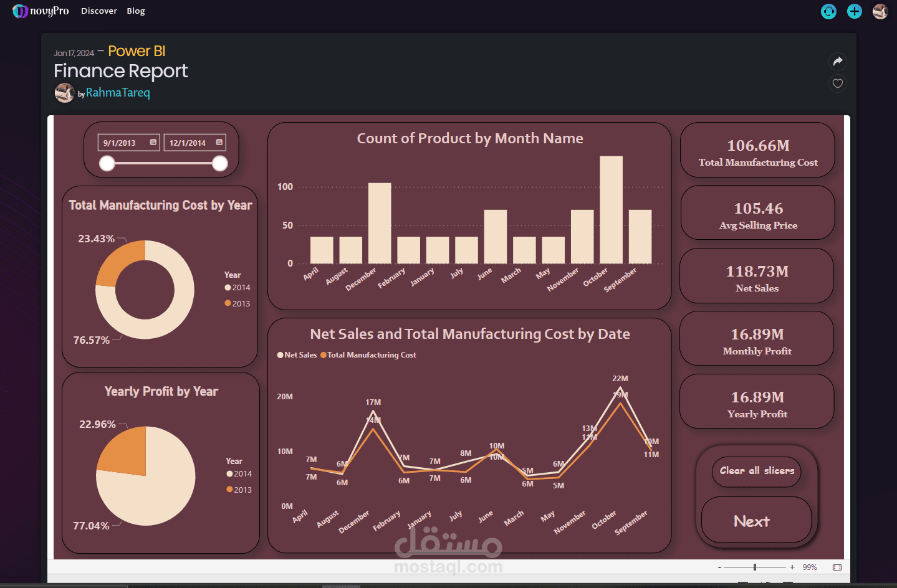
Task: Open the 9/1/2013 date picker field
Action: 123,142
